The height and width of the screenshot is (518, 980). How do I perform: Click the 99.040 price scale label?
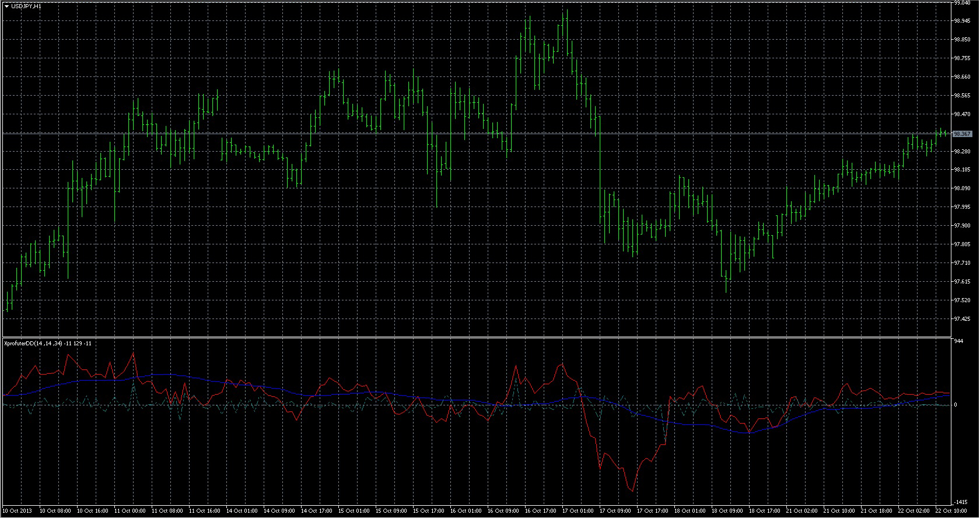point(962,3)
